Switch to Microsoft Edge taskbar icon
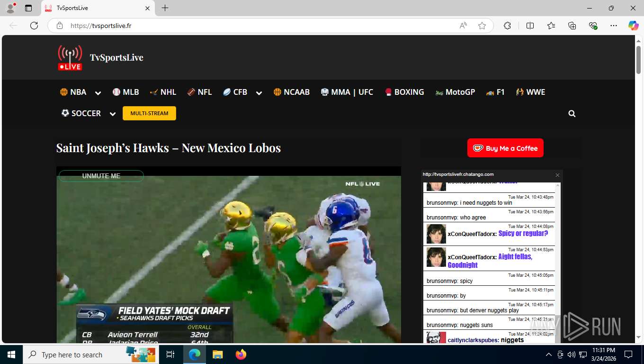644x364 pixels. (x=194, y=355)
